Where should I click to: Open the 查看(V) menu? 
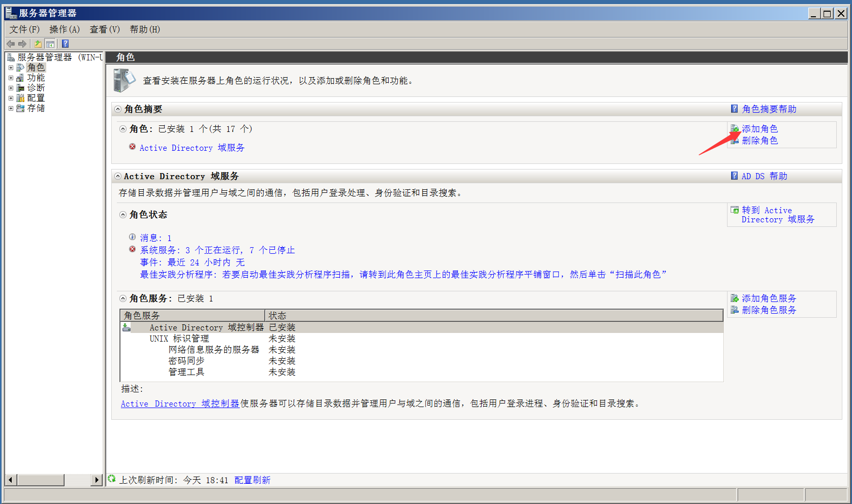click(x=105, y=29)
